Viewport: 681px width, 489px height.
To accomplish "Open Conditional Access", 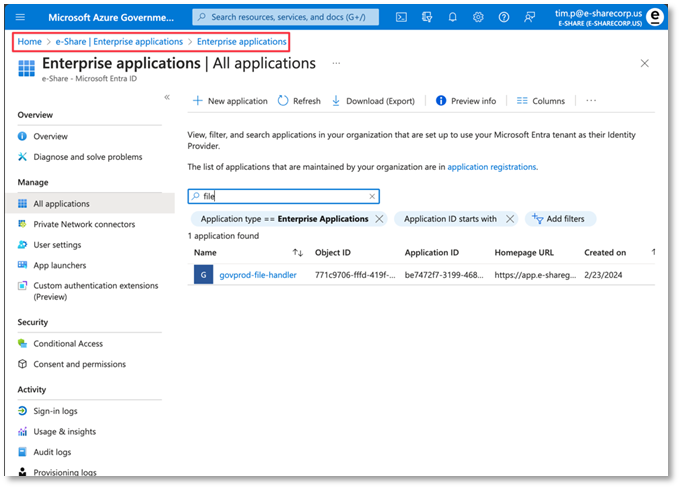I will 60,344.
